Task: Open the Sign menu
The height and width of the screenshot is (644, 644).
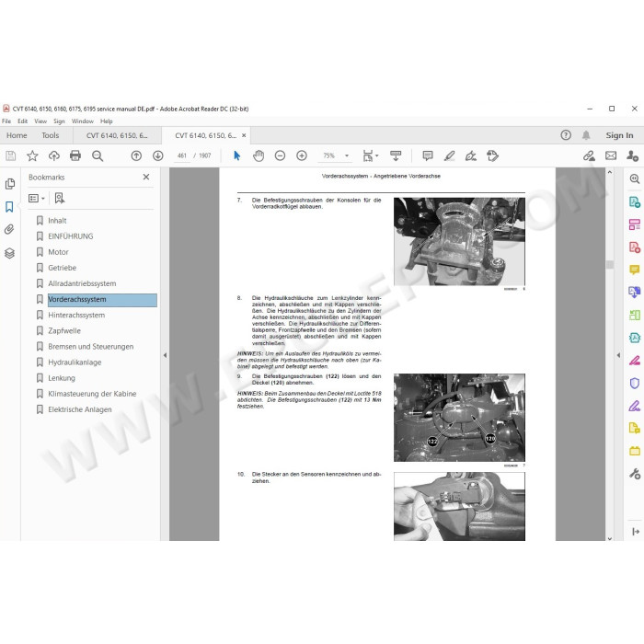Action: pyautogui.click(x=59, y=121)
